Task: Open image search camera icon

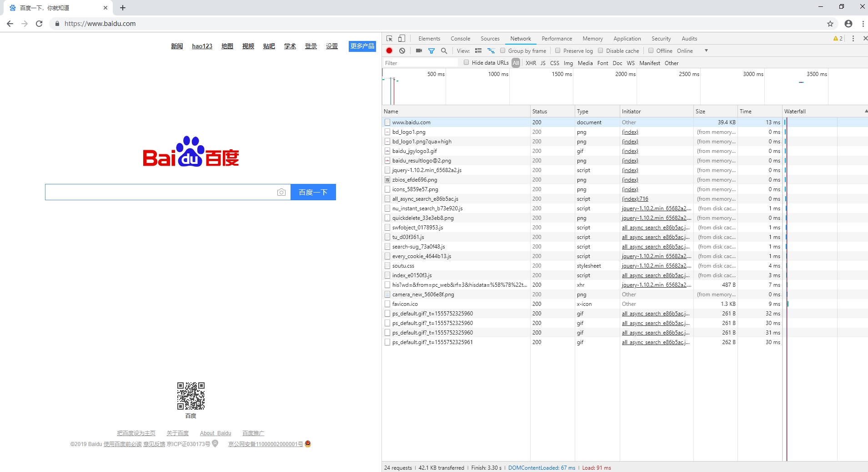Action: [x=281, y=192]
